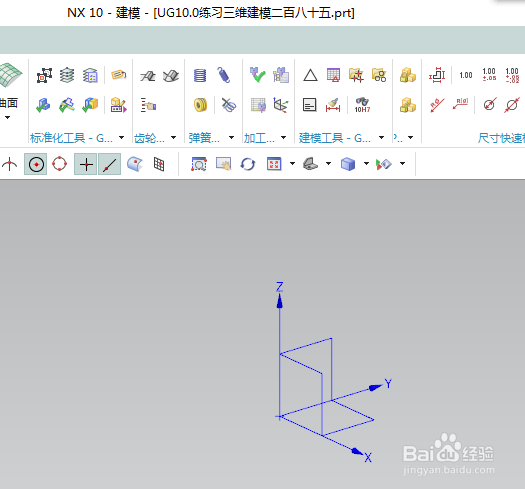This screenshot has height=489, width=525.
Task: Expand the 加工... group dropdown
Action: (283, 137)
